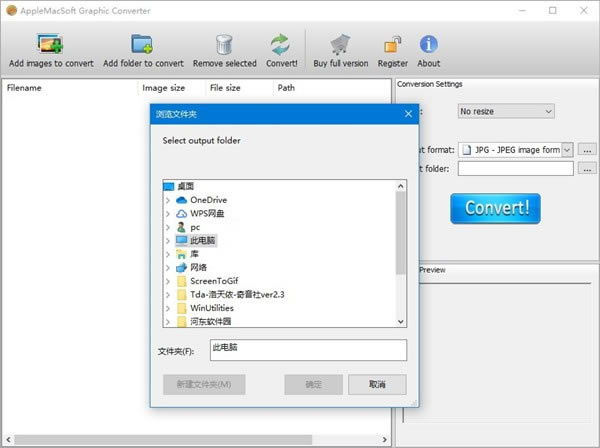Click Add folder to convert icon

point(142,44)
